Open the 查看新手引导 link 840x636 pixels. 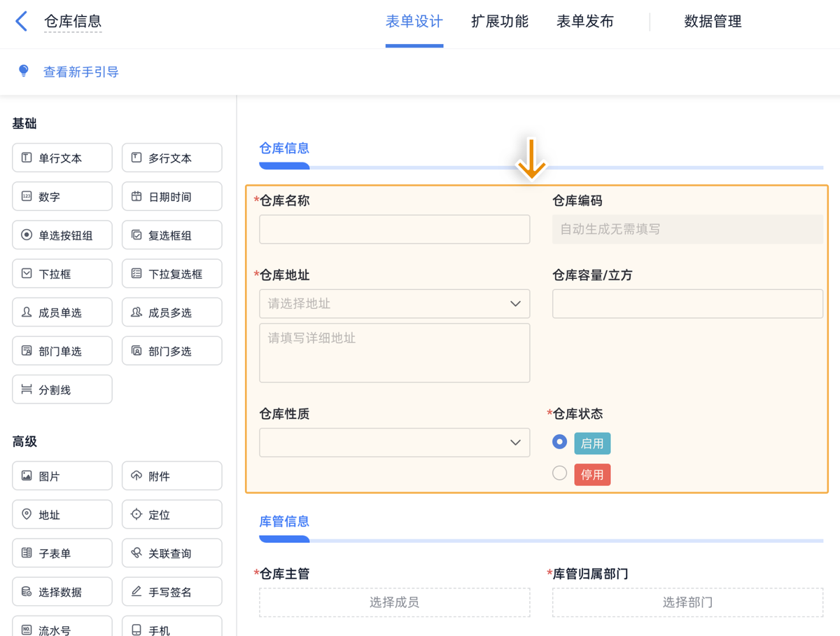[x=81, y=72]
